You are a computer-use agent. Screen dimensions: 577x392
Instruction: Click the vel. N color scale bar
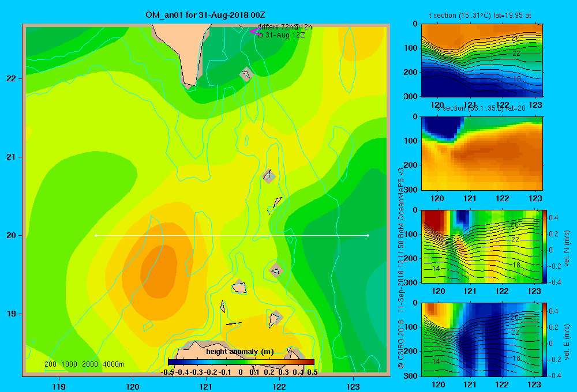545,246
